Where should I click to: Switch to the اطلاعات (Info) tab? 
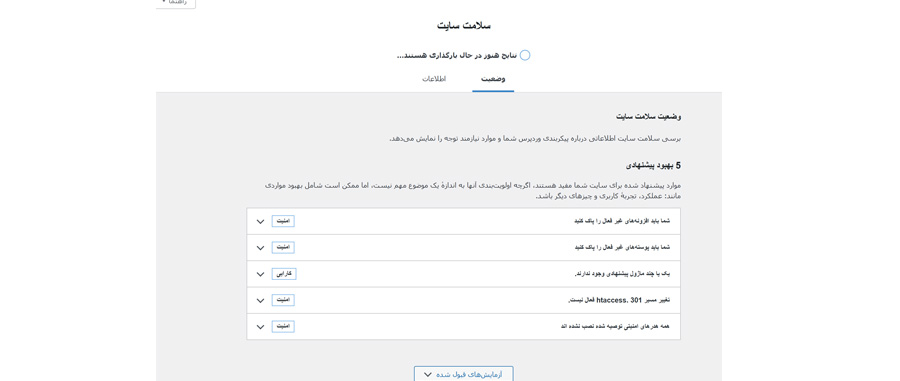pos(435,79)
